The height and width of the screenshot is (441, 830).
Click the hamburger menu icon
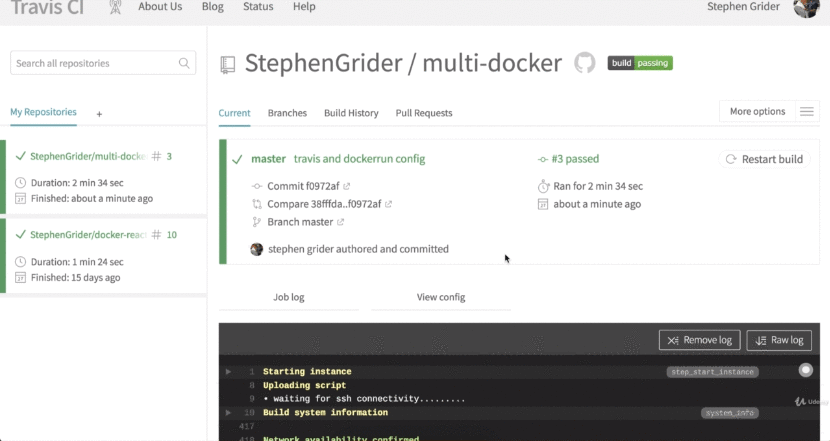[x=807, y=111]
